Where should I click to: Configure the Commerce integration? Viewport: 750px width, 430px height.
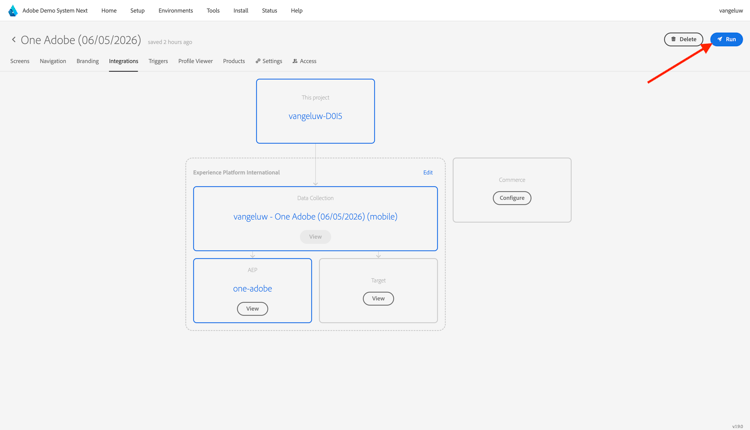512,198
